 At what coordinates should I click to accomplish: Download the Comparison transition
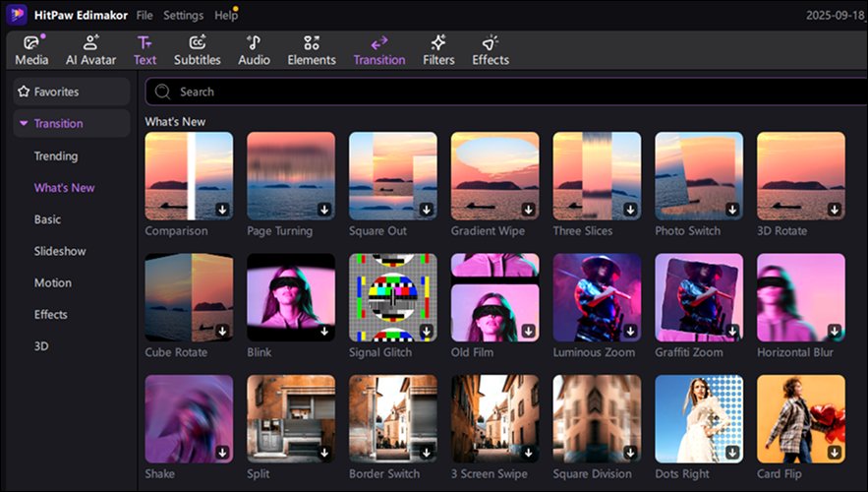[222, 210]
